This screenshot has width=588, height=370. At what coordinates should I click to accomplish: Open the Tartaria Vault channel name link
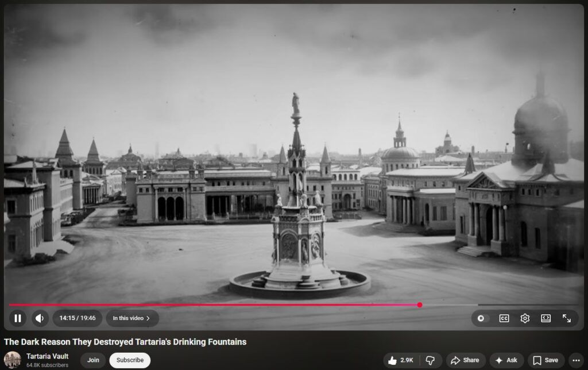coord(47,356)
